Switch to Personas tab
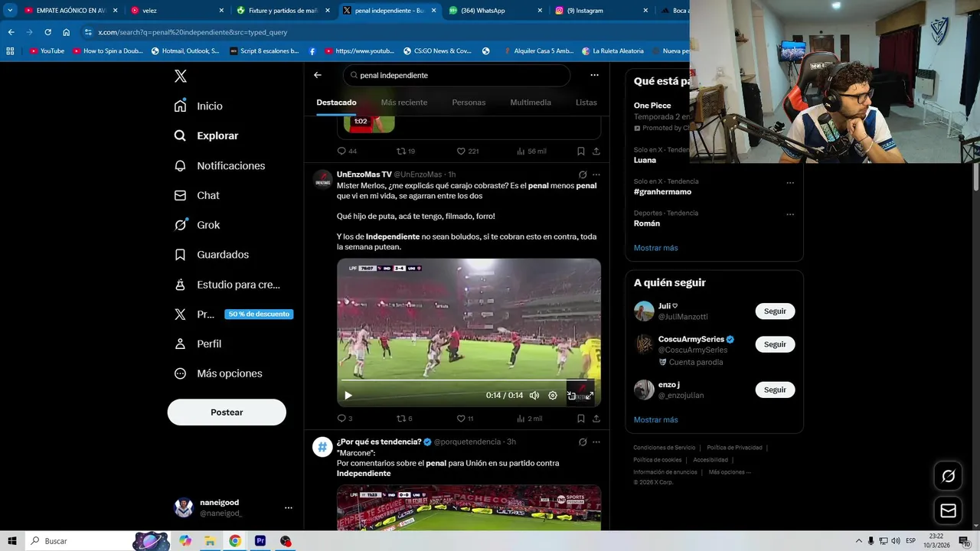The width and height of the screenshot is (980, 551). click(x=469, y=103)
